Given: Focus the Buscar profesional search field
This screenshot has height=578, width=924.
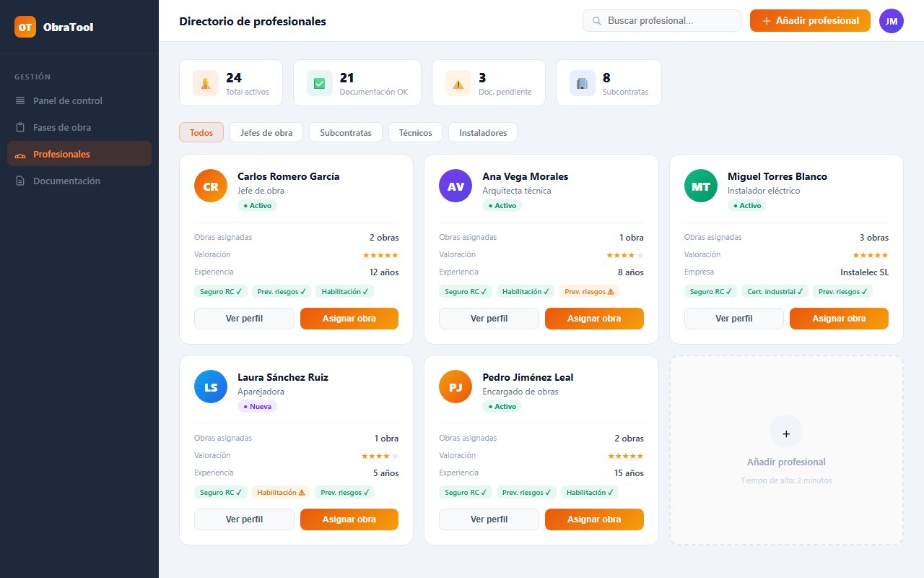Looking at the screenshot, I should tap(662, 21).
